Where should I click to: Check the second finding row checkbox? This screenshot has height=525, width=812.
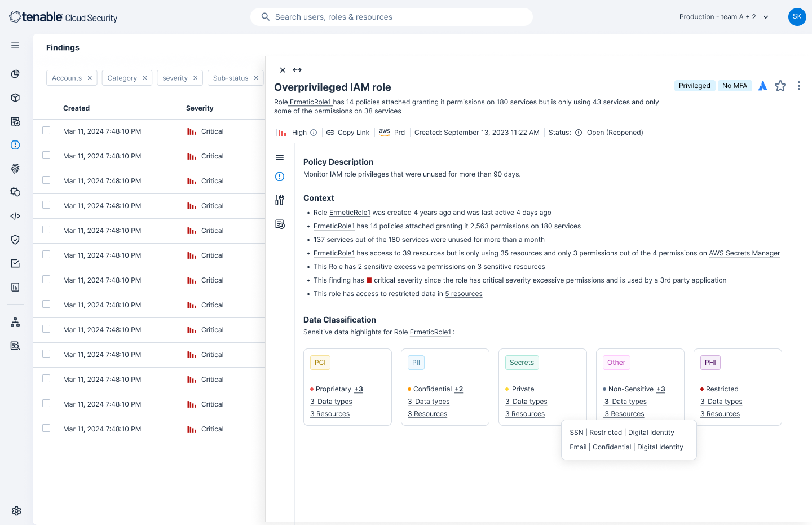(46, 156)
